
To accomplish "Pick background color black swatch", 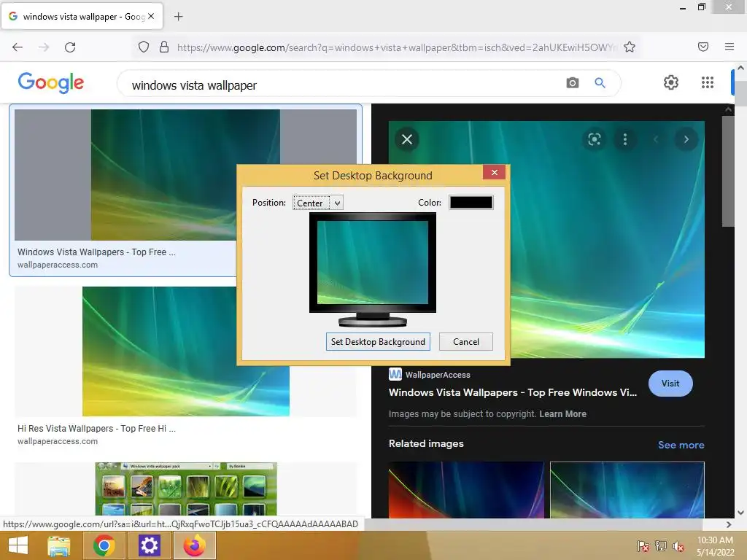I will [x=471, y=203].
